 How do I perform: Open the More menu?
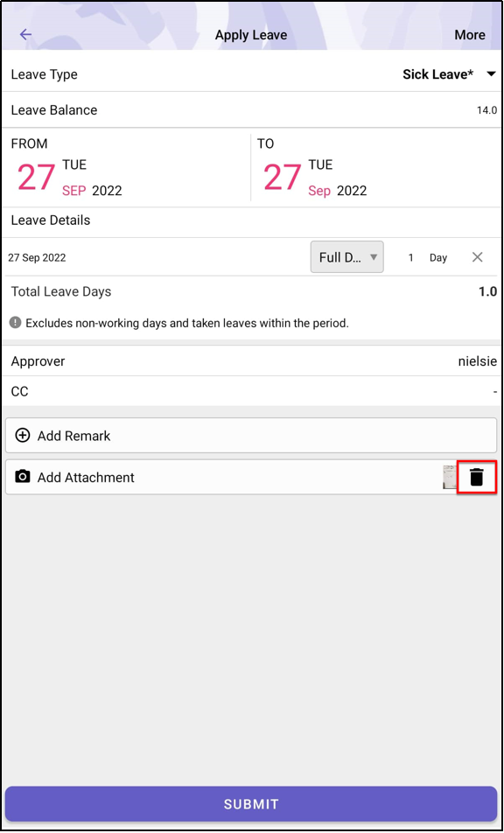pyautogui.click(x=470, y=34)
